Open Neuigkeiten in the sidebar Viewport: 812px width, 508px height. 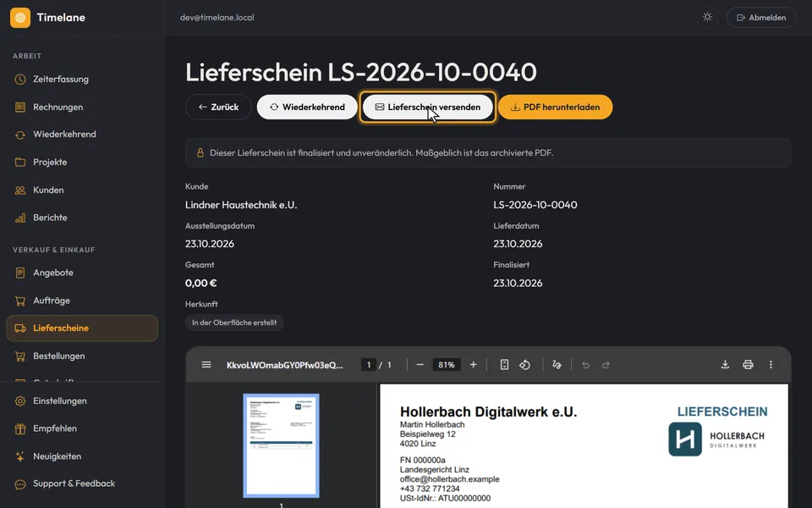82,456
